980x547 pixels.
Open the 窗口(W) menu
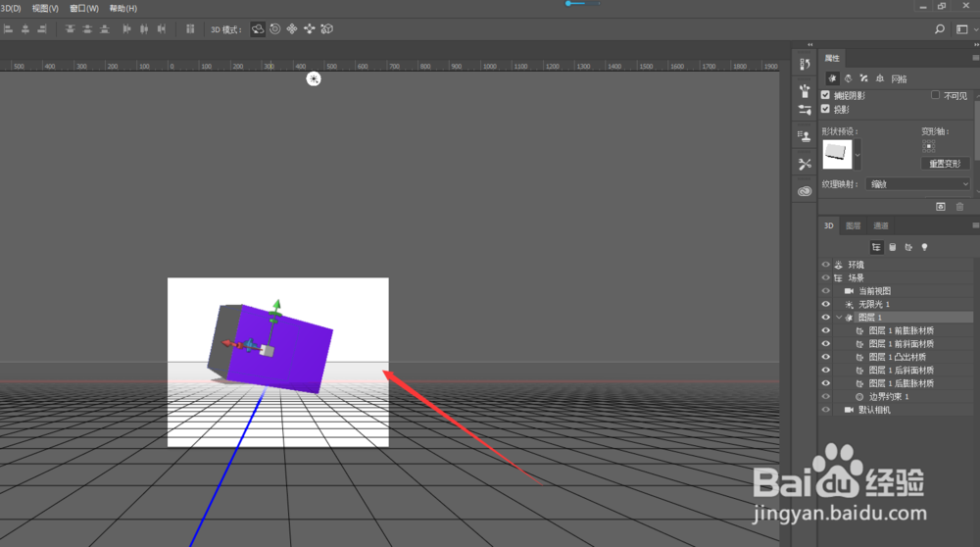click(x=84, y=8)
